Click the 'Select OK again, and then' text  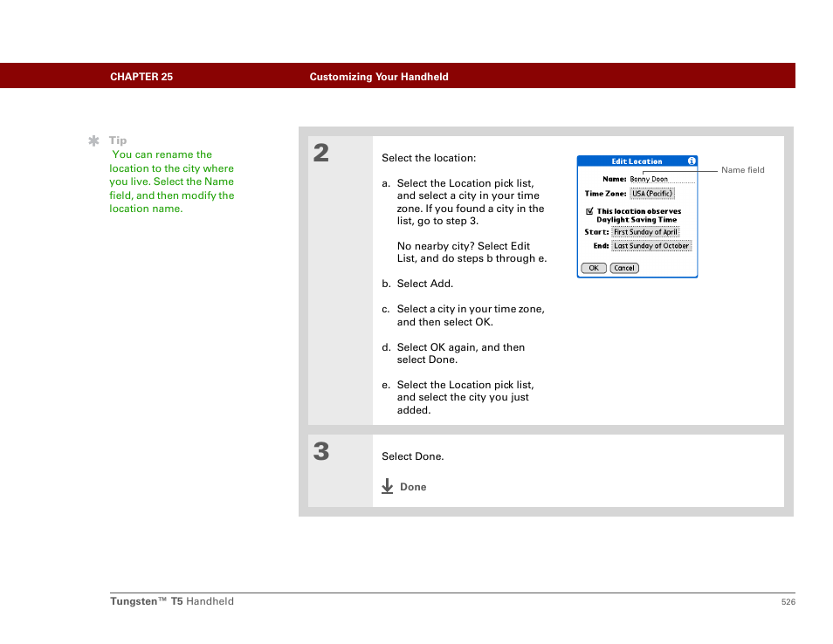tap(460, 347)
